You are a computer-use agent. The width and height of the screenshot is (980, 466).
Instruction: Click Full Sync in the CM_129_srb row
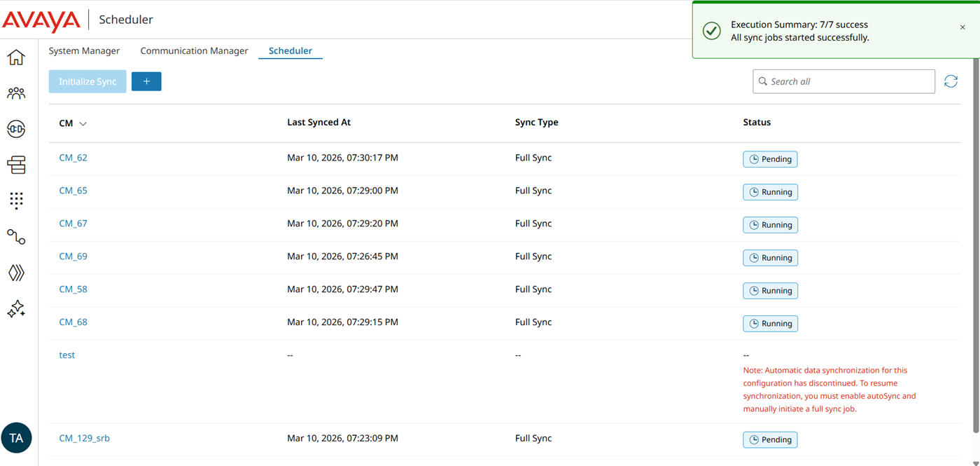(x=533, y=439)
